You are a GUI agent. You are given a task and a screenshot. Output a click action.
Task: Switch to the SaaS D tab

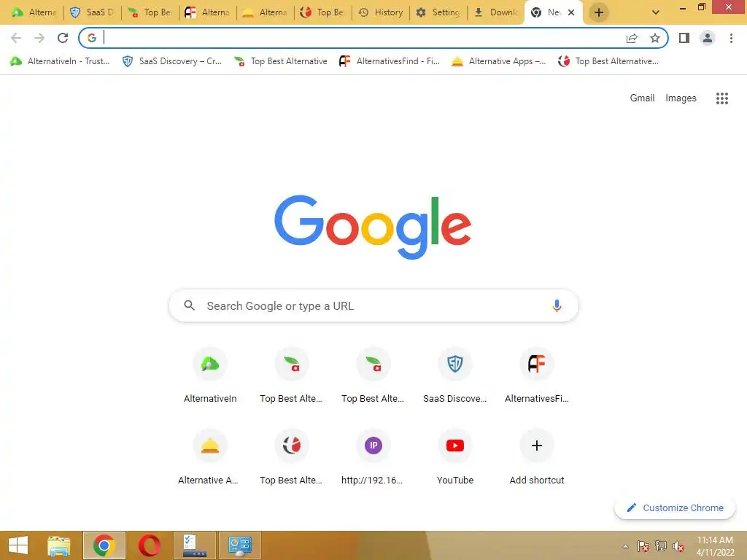93,12
